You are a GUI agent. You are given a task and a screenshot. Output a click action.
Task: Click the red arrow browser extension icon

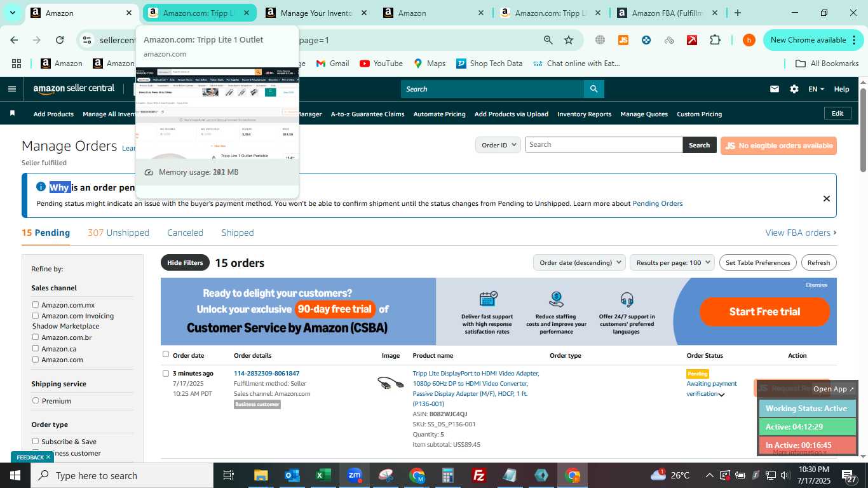click(692, 40)
